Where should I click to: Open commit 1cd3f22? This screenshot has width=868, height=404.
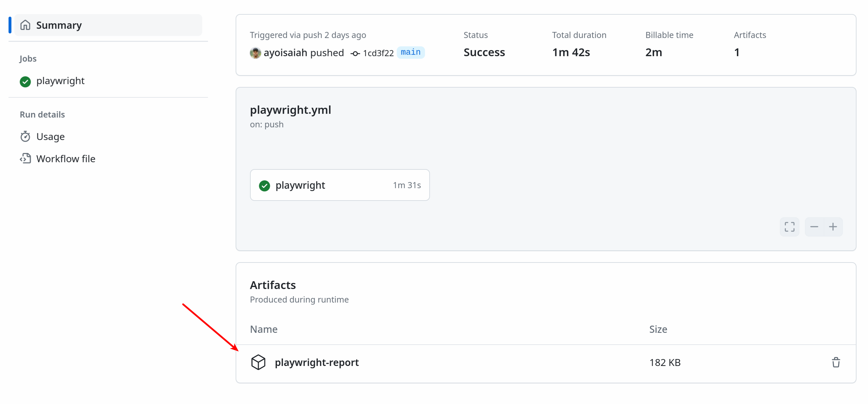coord(378,53)
